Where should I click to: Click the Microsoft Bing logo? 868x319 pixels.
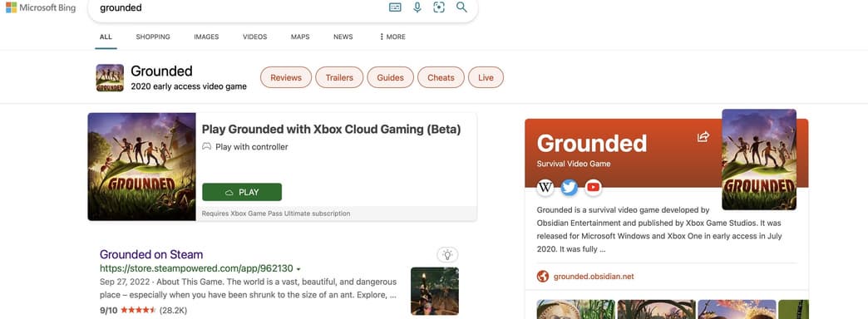pyautogui.click(x=41, y=7)
